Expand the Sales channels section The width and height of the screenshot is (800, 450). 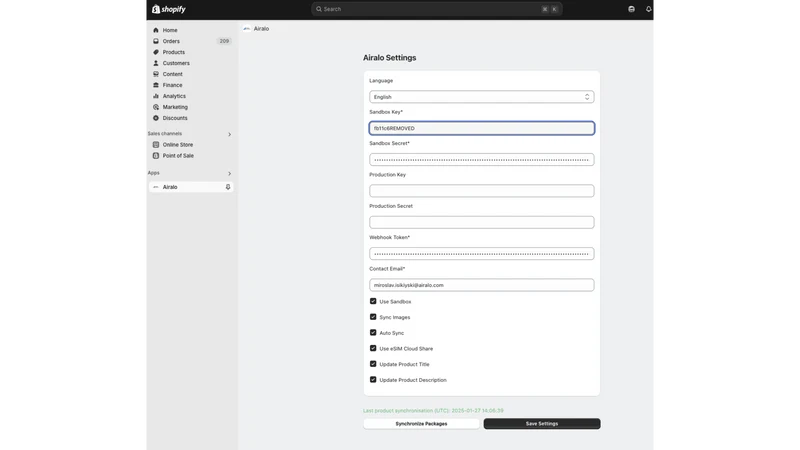[x=229, y=134]
